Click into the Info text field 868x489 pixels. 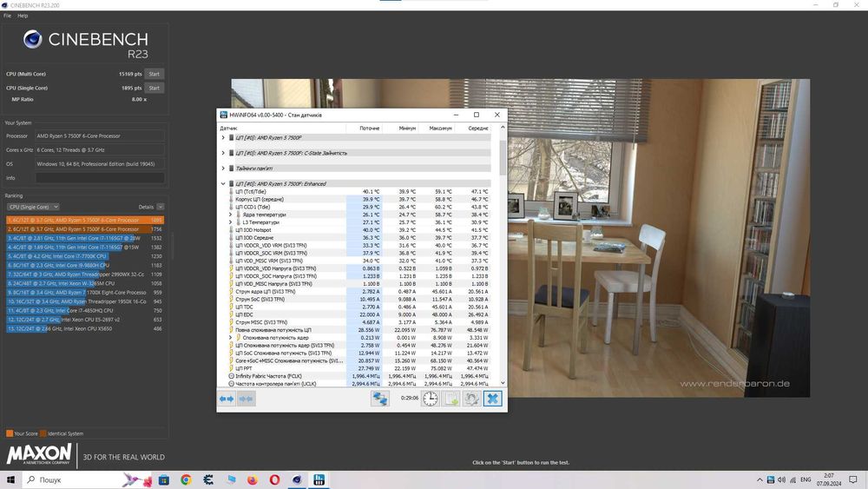coord(100,178)
